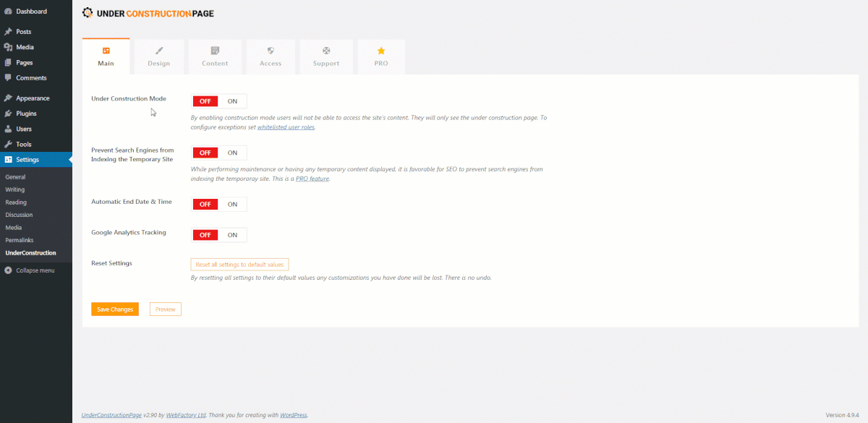Click the PRO tab star icon

pyautogui.click(x=381, y=51)
